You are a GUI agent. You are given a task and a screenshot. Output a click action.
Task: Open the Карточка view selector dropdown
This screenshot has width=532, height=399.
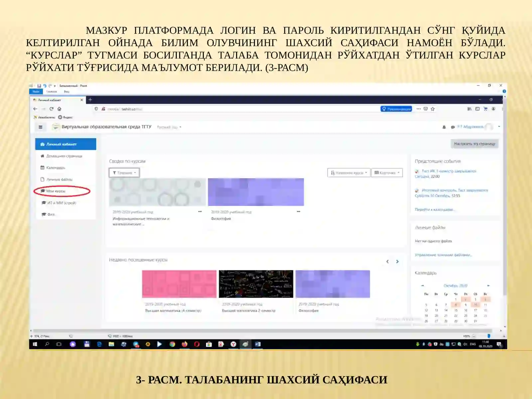coord(387,173)
